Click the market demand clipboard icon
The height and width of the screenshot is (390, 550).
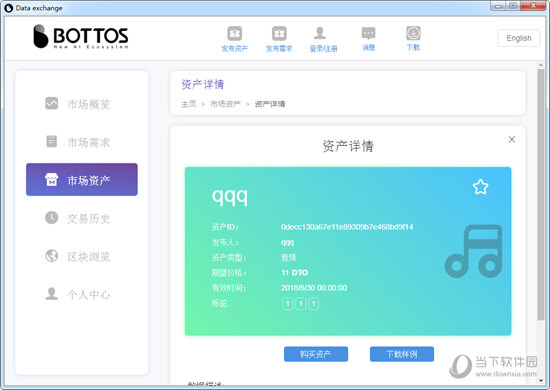(52, 141)
